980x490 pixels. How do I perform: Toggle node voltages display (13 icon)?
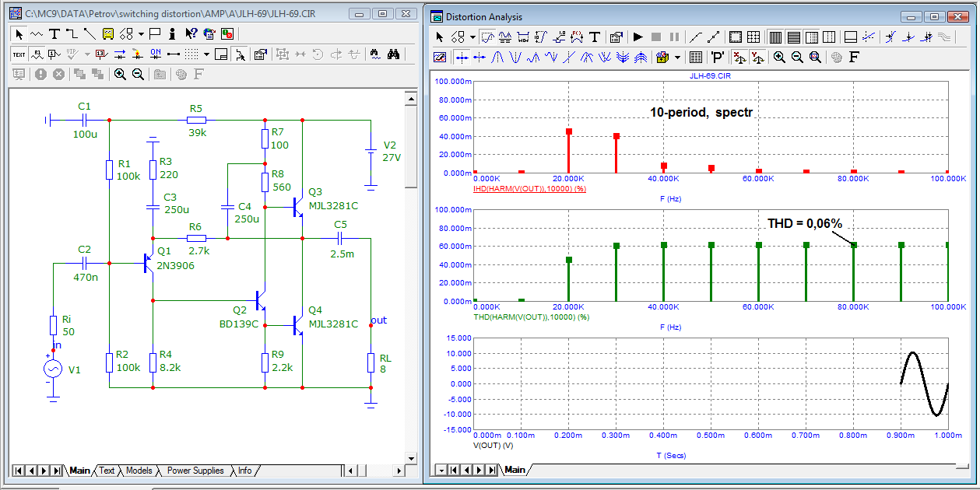pos(102,54)
